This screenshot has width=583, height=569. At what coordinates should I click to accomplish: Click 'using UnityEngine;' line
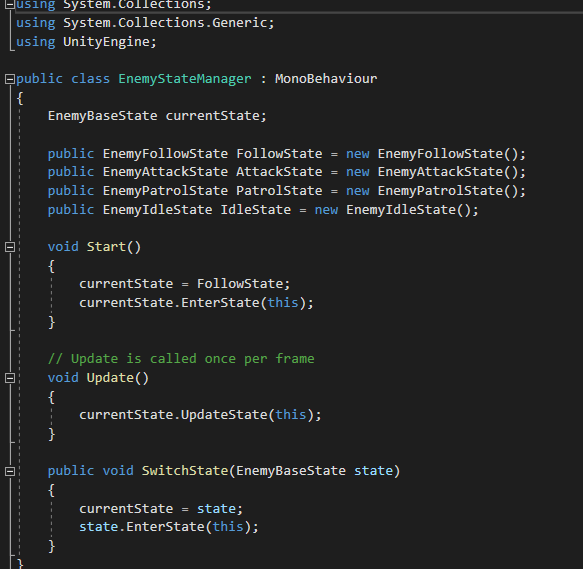click(86, 42)
